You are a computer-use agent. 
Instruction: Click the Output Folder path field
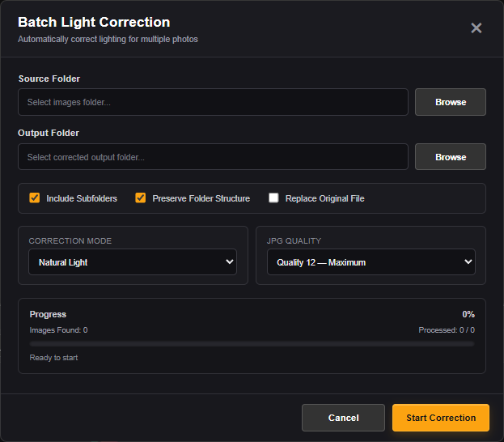(x=213, y=157)
